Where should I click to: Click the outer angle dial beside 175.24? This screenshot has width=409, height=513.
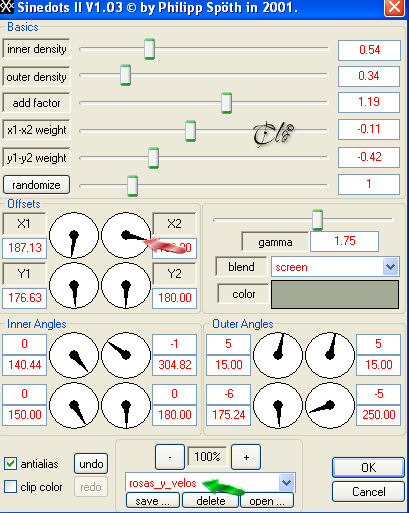click(x=278, y=405)
